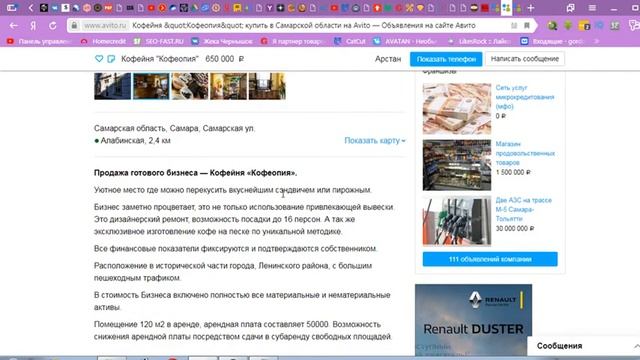This screenshot has height=360, width=640.
Task: Switch to the tab with Y icon
Action: (x=270, y=8)
